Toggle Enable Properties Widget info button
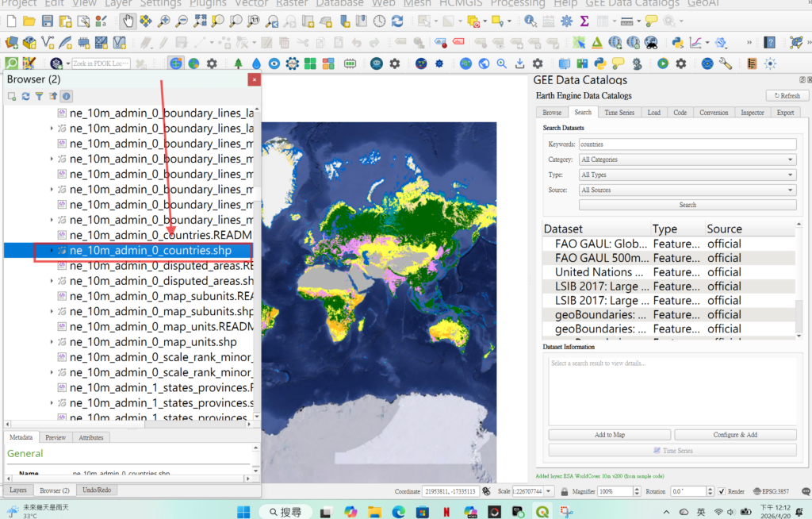Screen dimensions: 812x519 (67, 96)
